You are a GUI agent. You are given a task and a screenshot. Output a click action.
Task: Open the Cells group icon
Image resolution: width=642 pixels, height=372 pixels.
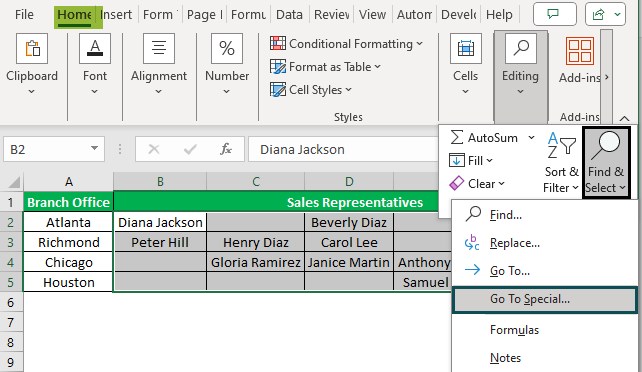pyautogui.click(x=466, y=49)
